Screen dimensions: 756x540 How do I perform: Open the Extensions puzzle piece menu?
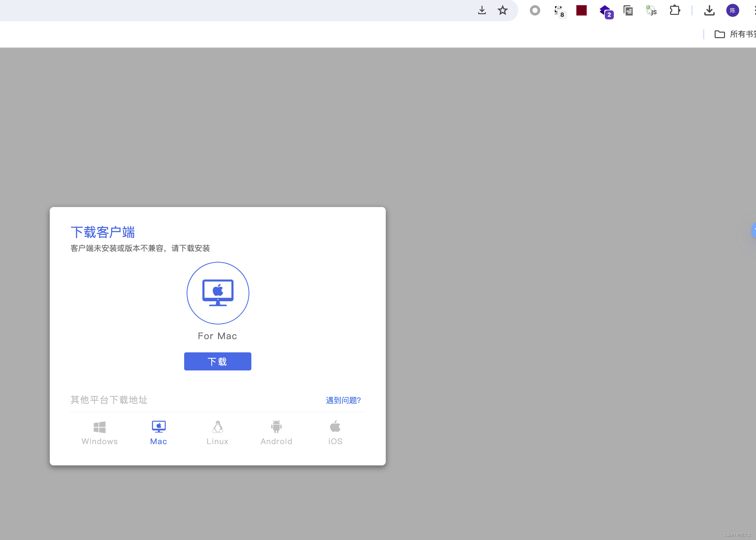coord(675,10)
